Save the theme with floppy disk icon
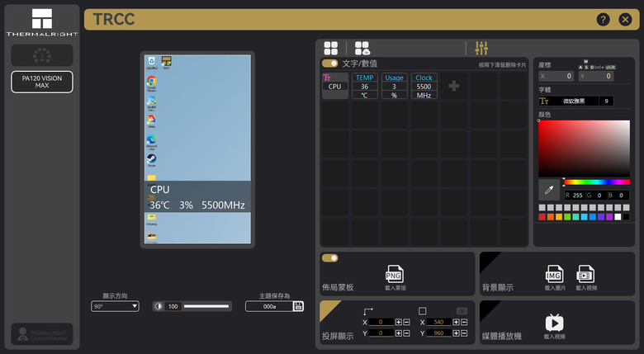Screen dimensions: 644x354 pos(298,306)
